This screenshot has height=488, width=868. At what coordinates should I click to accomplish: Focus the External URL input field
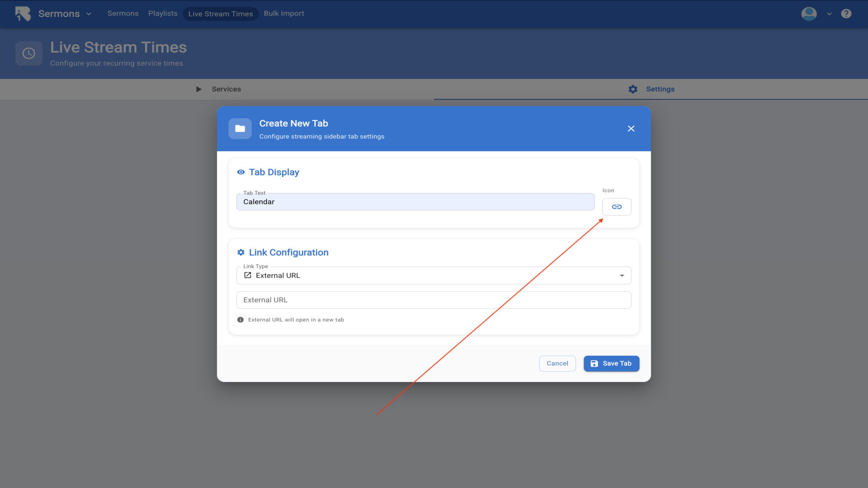click(434, 300)
